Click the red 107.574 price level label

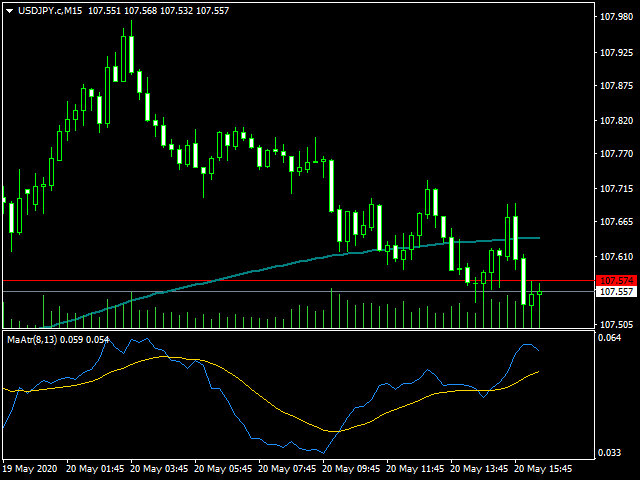tap(616, 280)
